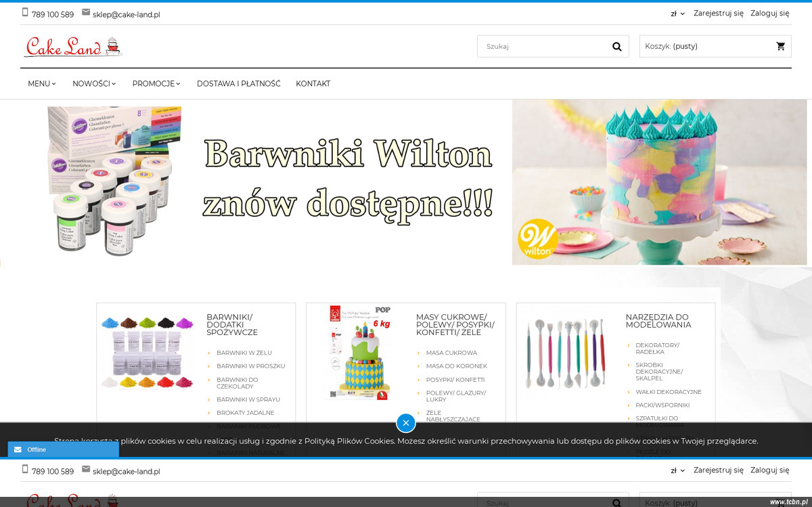812x507 pixels.
Task: Open BARWNIKI W PROSZKU link
Action: pos(251,366)
